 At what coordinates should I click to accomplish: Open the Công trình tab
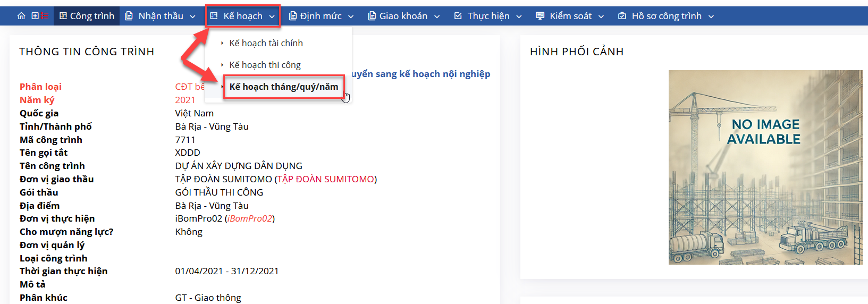(x=87, y=16)
